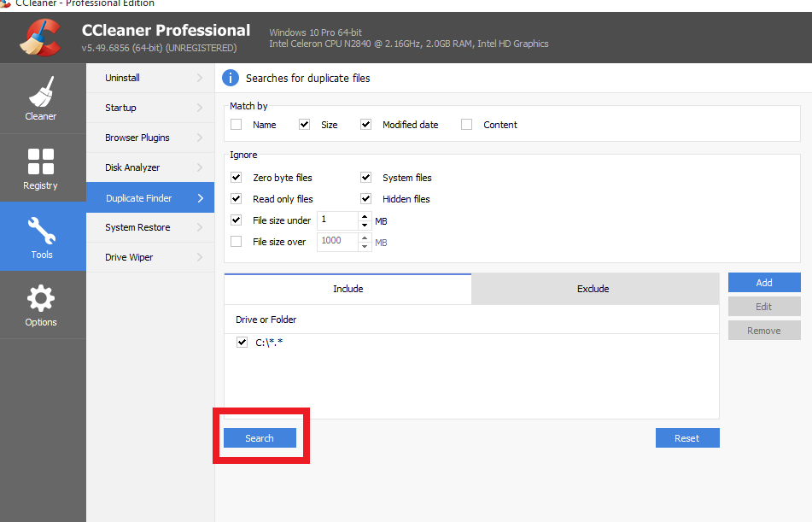Click the Remove button
This screenshot has width=812, height=522.
pyautogui.click(x=764, y=331)
